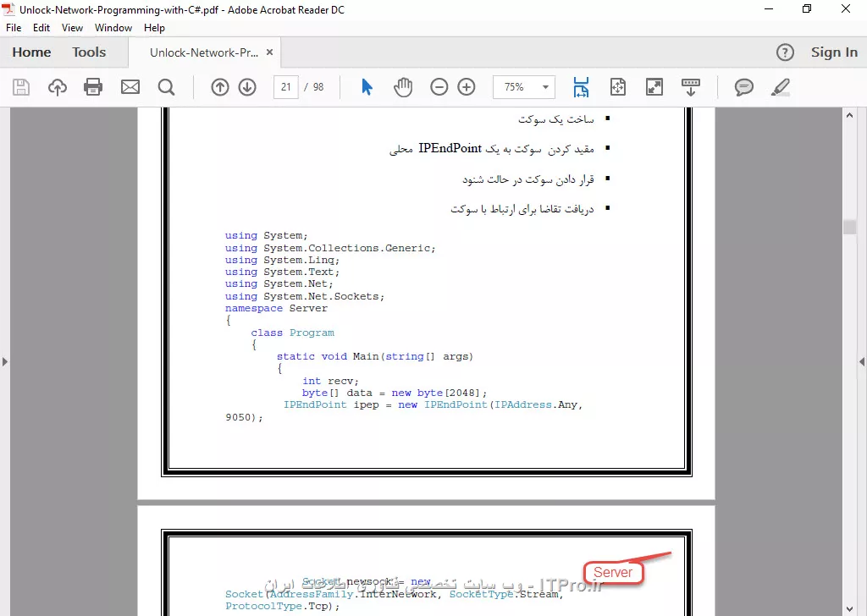Viewport: 867px width, 616px height.
Task: Activate the Selection arrow tool
Action: point(367,87)
